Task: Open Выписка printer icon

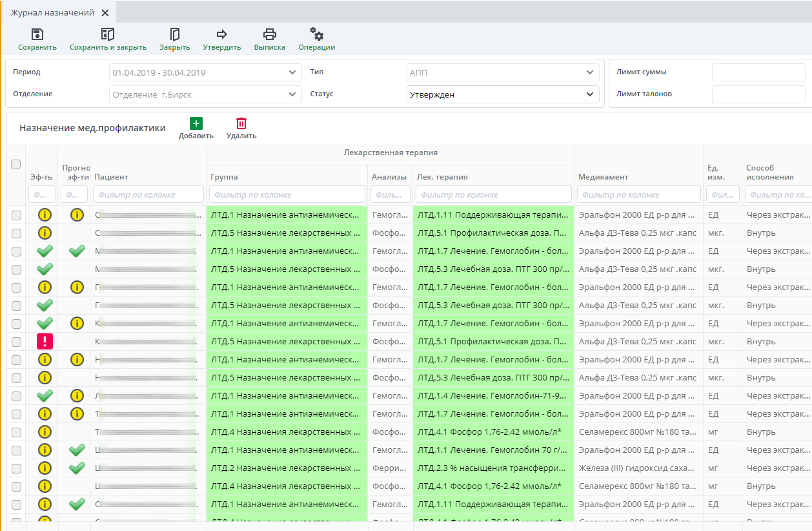Action: pos(270,35)
